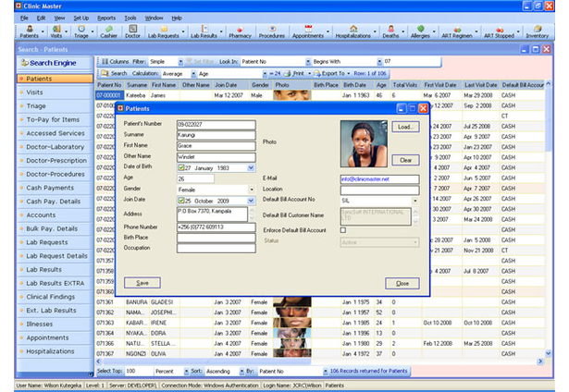Click the grid vertical scrollbar down arrow
Viewport: 569px width, 392px height.
click(x=548, y=353)
